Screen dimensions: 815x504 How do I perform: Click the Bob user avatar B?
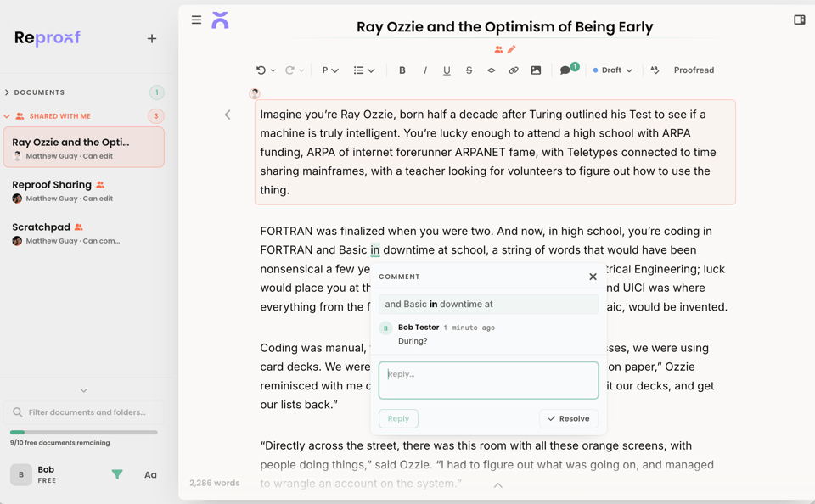21,474
